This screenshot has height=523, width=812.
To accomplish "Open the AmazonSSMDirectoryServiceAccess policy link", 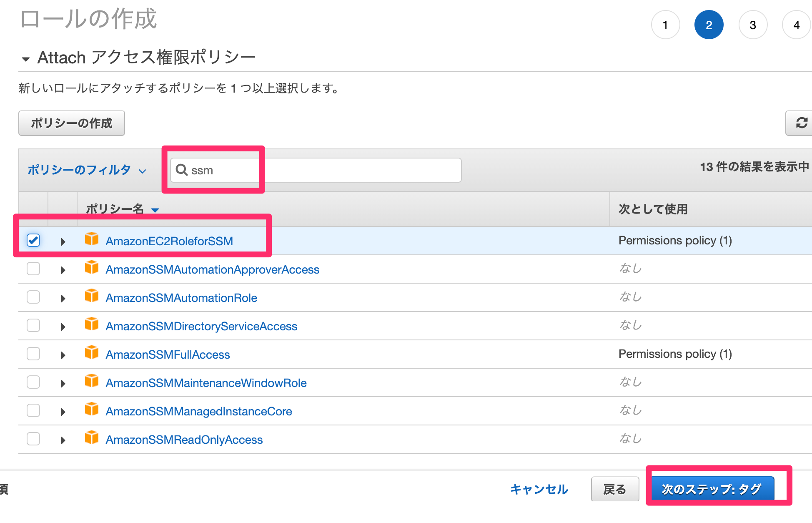I will coord(201,326).
